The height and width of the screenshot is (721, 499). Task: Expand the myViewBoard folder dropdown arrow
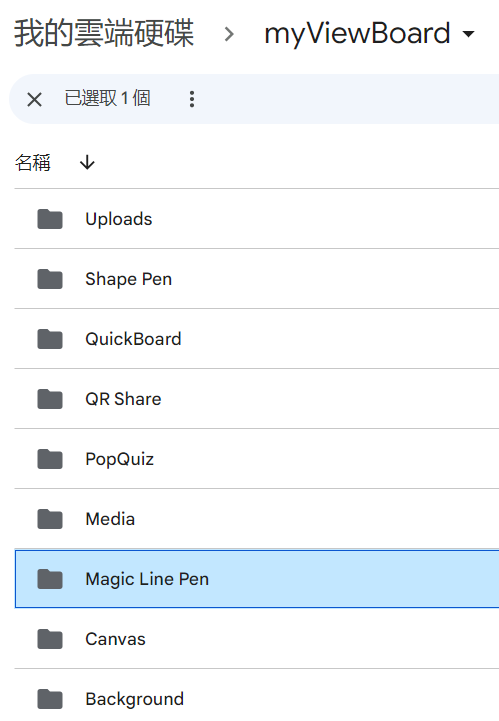coord(468,34)
